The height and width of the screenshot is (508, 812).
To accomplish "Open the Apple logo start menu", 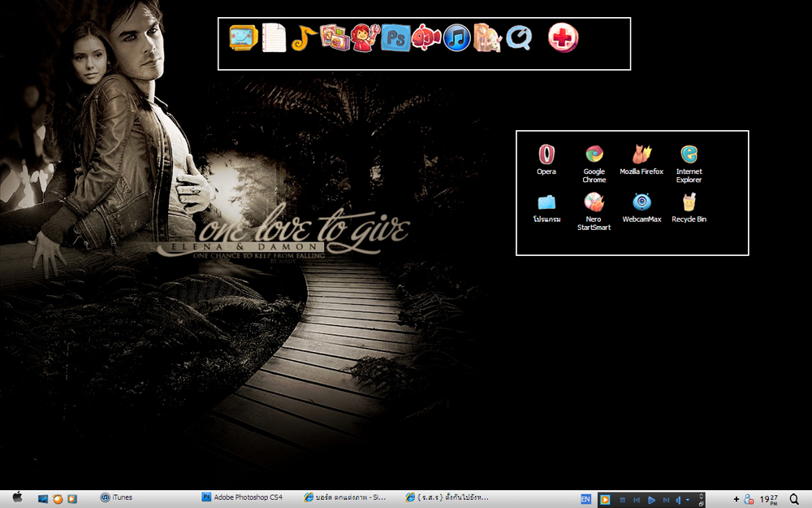I will 17,497.
